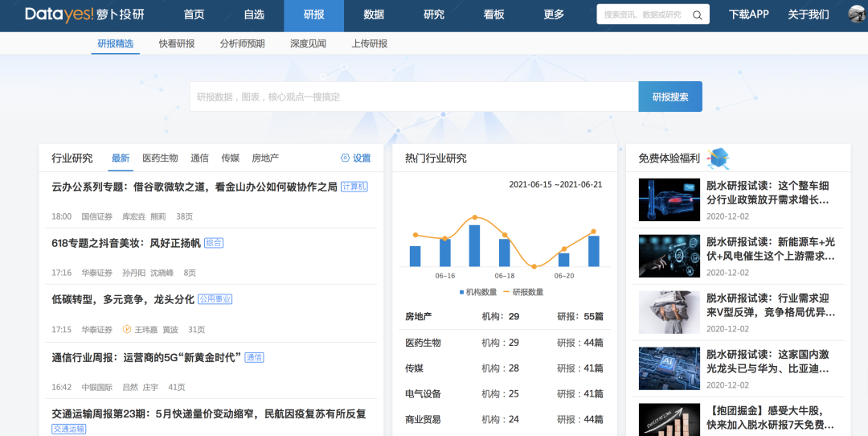The height and width of the screenshot is (436, 868).
Task: Select the 医药生物 industry tab
Action: point(160,158)
